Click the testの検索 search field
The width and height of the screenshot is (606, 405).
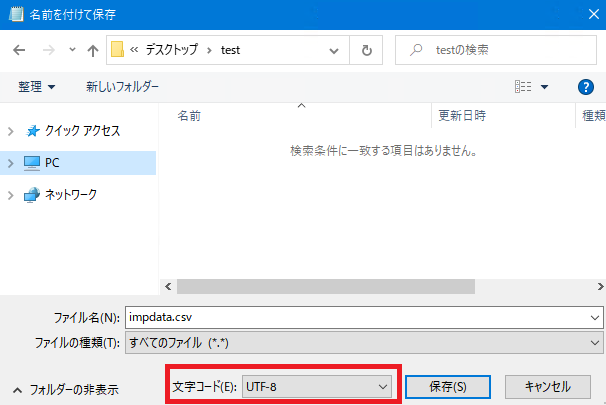point(496,50)
